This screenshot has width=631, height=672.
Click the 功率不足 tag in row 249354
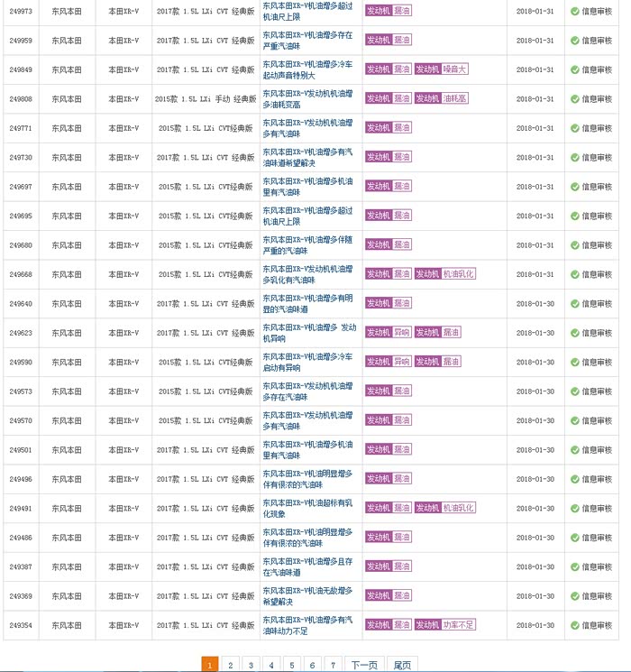[457, 625]
